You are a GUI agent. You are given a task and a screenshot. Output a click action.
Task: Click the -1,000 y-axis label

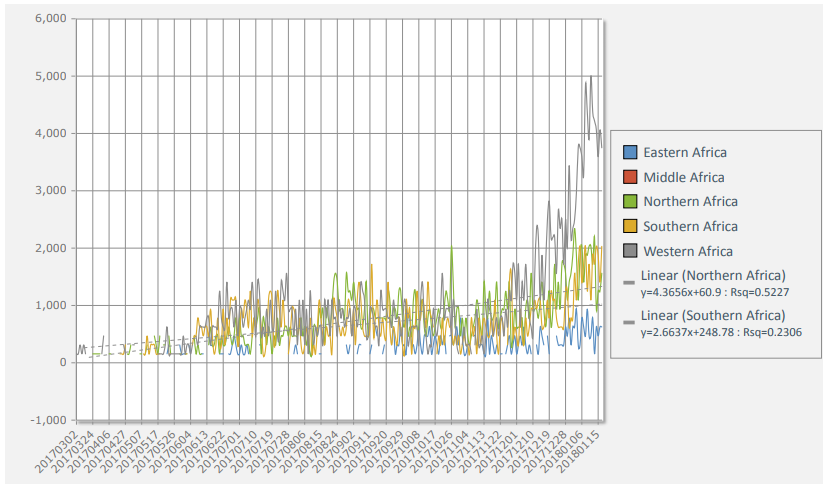tap(49, 420)
